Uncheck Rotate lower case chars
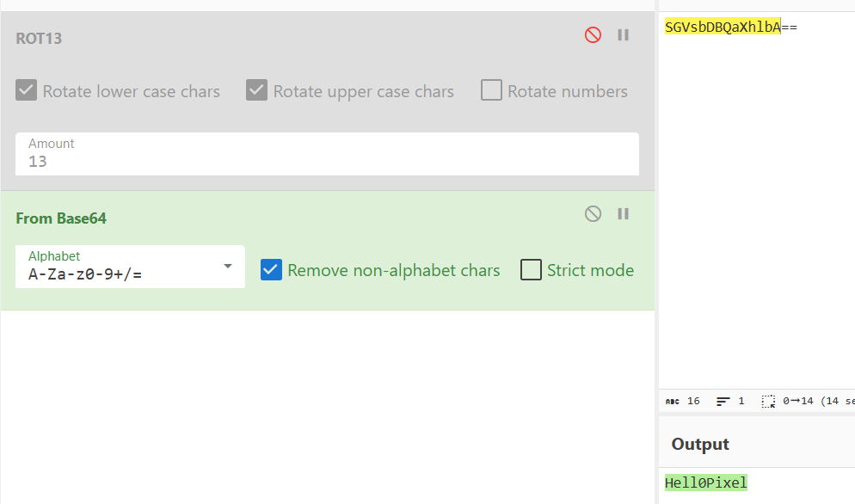The width and height of the screenshot is (855, 504). click(x=27, y=90)
